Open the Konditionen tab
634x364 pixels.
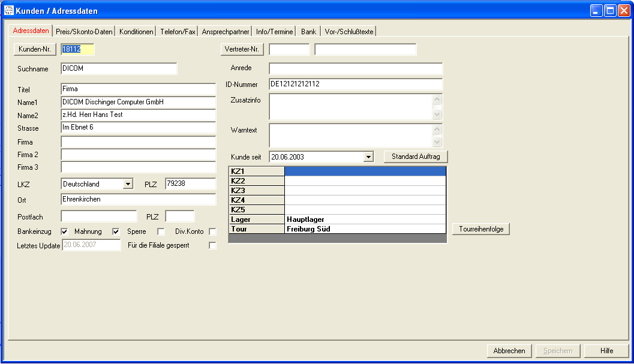[x=136, y=32]
